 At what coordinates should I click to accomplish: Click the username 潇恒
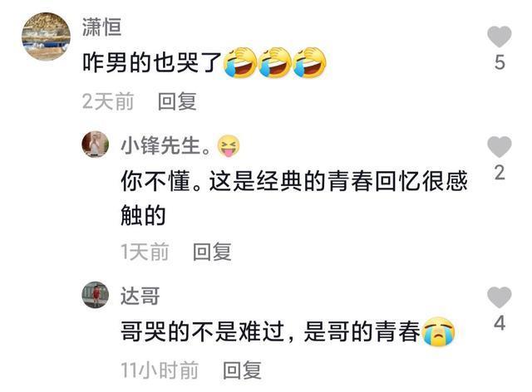point(101,27)
